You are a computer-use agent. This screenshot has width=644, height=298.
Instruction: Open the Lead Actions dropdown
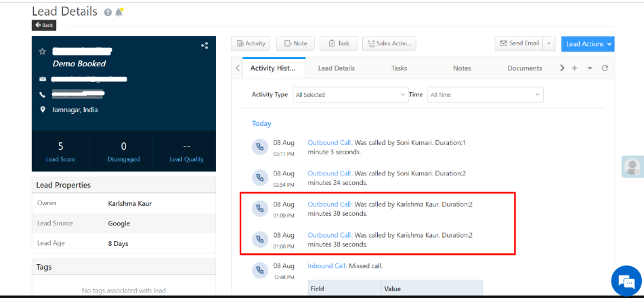coord(588,43)
